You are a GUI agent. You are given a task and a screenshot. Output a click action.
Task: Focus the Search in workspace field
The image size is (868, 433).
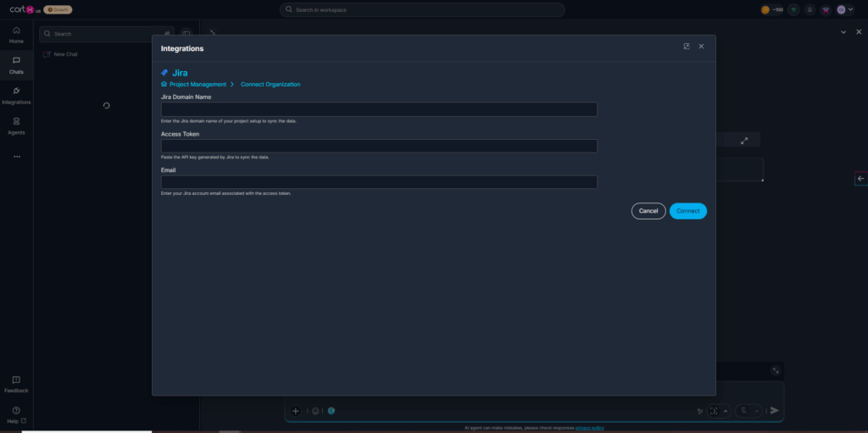click(422, 9)
